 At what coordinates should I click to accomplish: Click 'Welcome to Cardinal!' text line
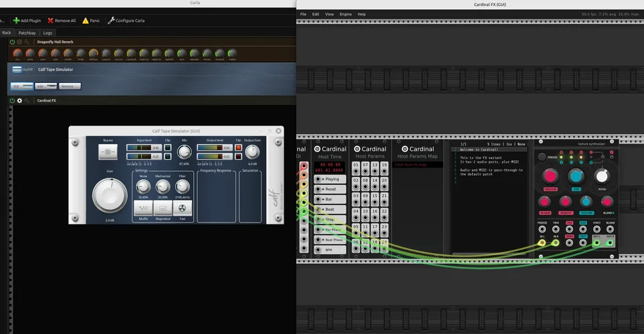click(478, 150)
